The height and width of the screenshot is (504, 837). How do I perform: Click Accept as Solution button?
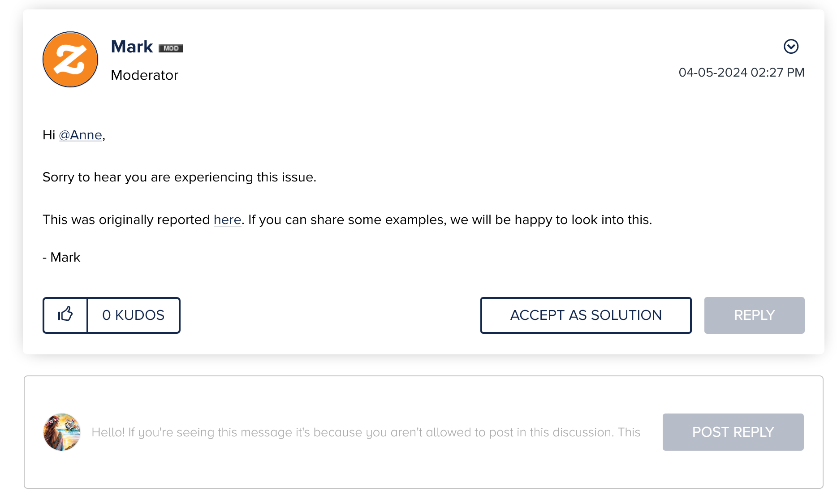pos(586,315)
